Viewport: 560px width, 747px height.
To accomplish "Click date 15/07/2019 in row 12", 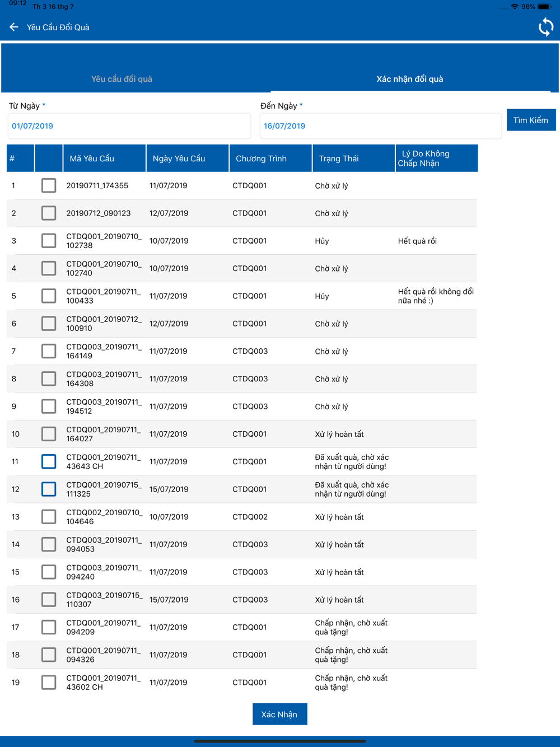I will [x=169, y=489].
